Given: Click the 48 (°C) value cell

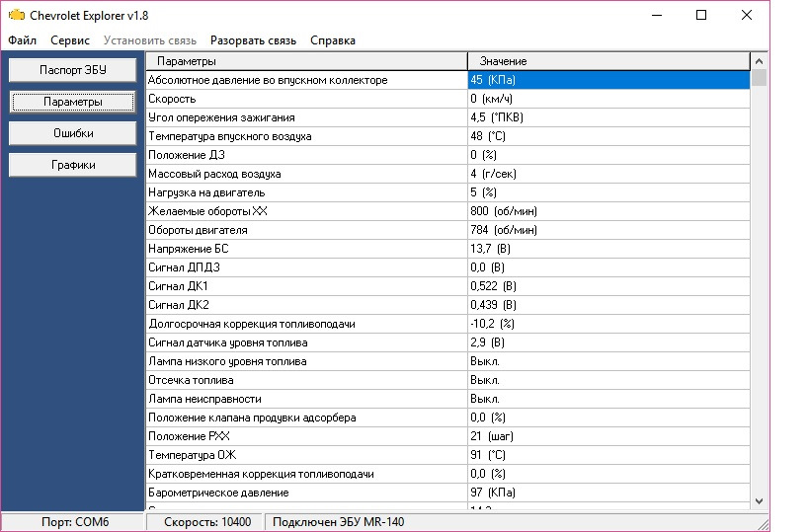Looking at the screenshot, I should (608, 136).
